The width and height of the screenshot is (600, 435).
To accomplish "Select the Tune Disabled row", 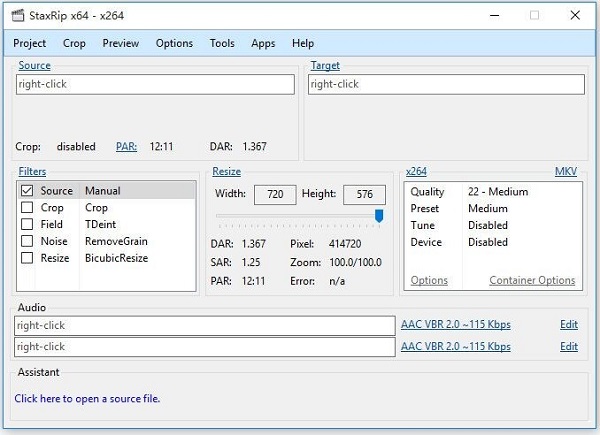I will coord(493,225).
